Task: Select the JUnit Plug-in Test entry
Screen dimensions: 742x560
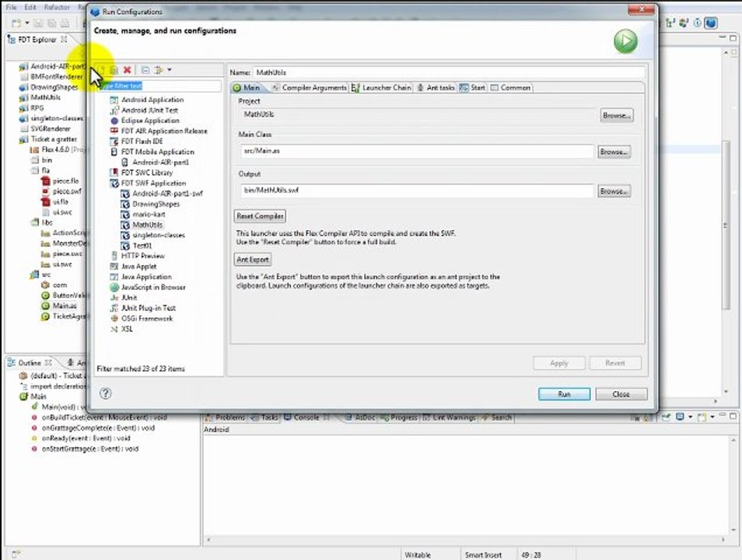Action: (x=148, y=308)
